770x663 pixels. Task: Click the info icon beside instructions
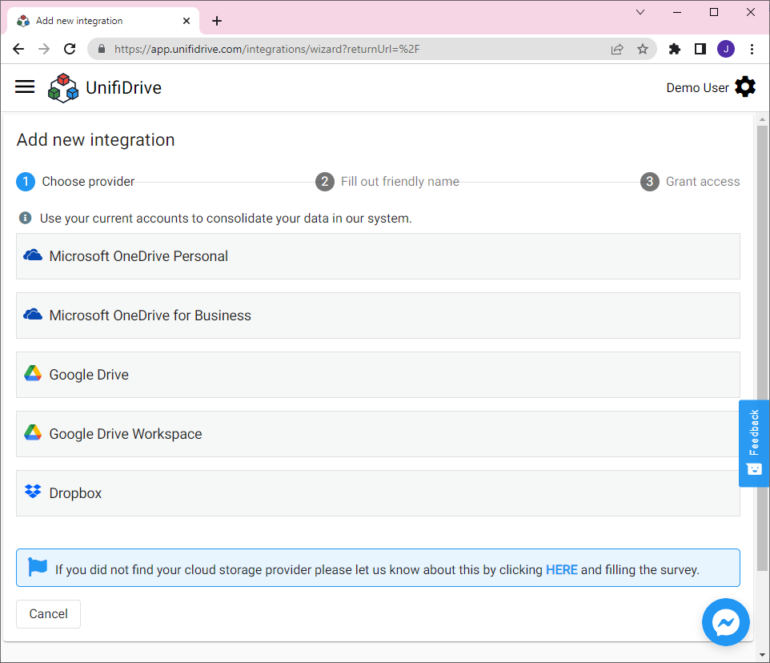[x=25, y=218]
